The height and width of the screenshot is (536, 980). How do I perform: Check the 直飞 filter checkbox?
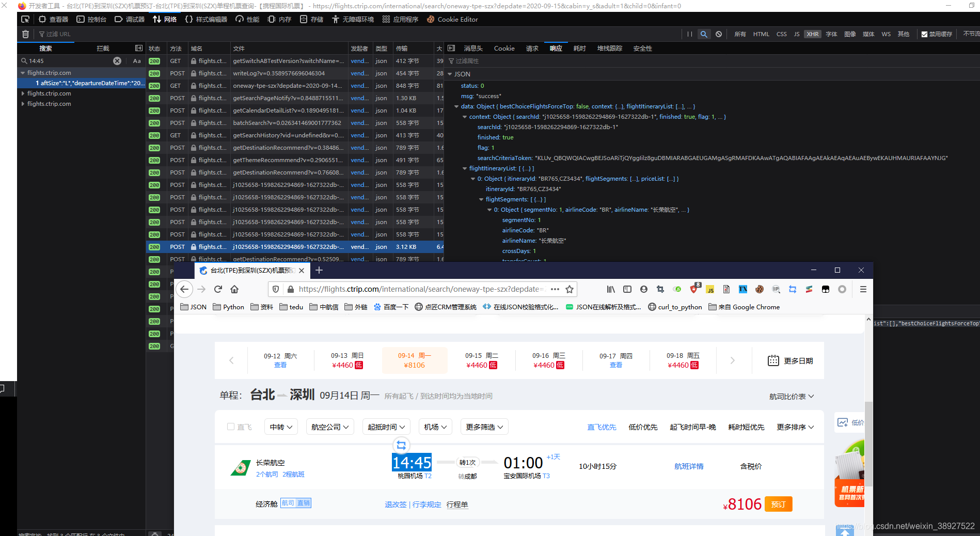tap(231, 427)
